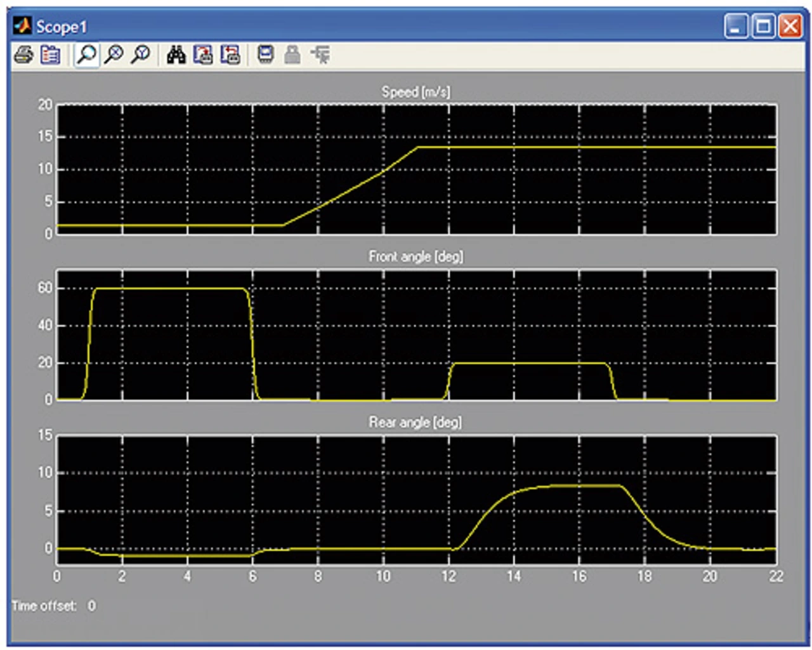Screen dimensions: 812x650
Task: Open the scope Parameters dialog
Action: pyautogui.click(x=50, y=55)
